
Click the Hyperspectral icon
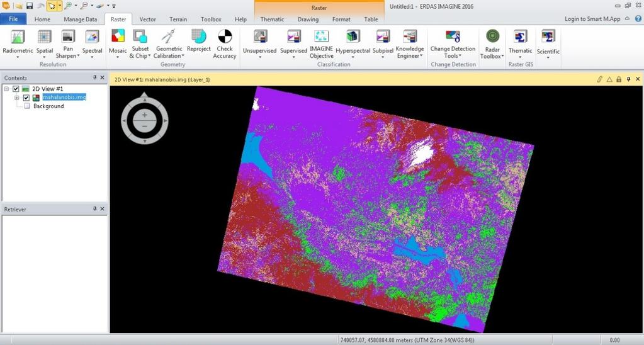tap(353, 37)
